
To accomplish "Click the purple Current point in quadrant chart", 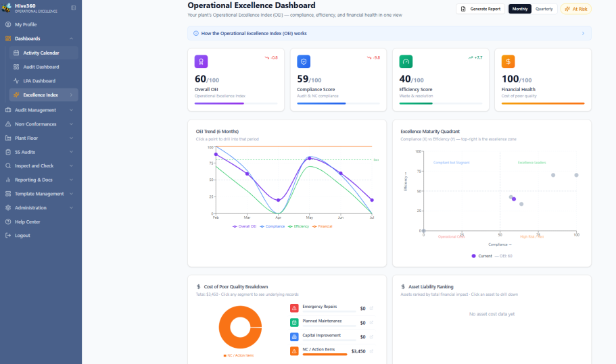I will pos(514,199).
